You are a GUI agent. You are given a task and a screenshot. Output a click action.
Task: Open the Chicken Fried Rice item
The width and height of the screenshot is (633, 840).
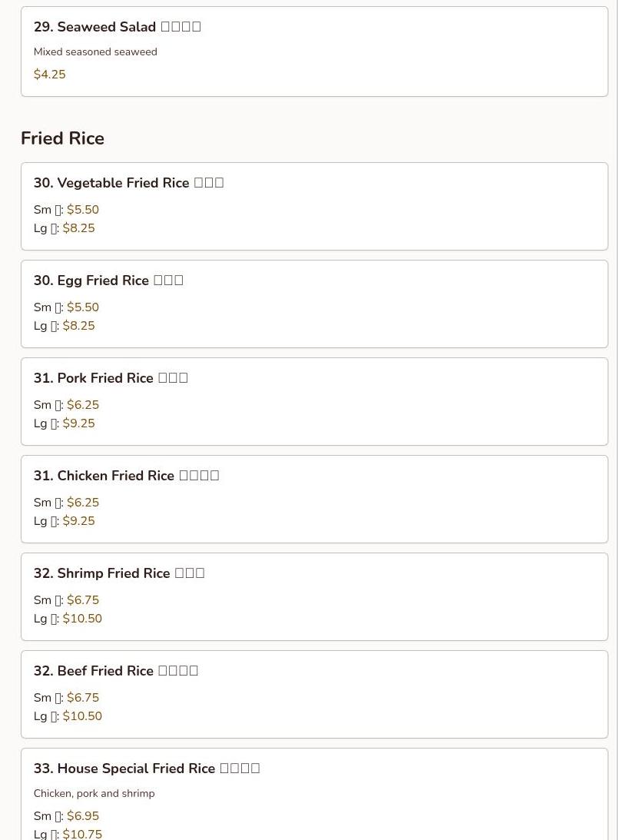click(126, 476)
